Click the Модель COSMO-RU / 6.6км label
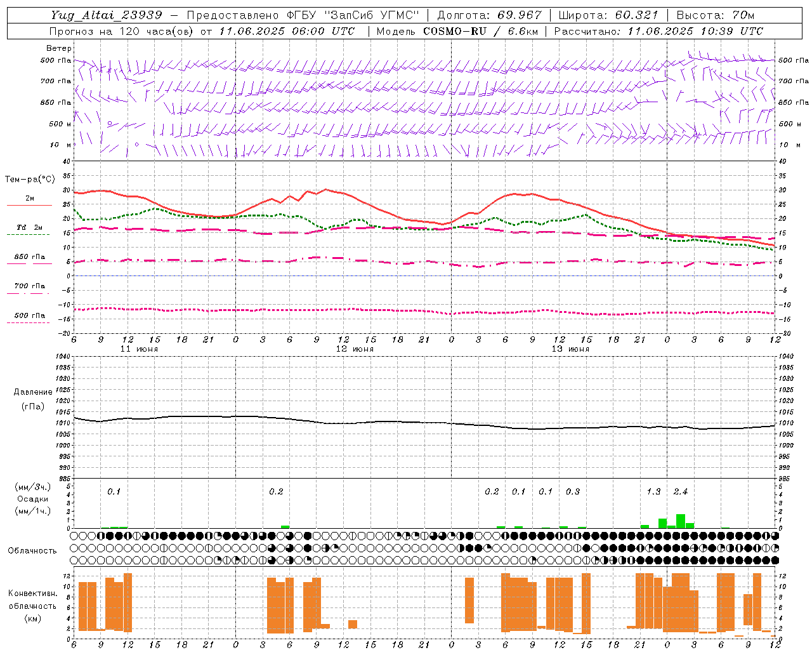 (457, 31)
